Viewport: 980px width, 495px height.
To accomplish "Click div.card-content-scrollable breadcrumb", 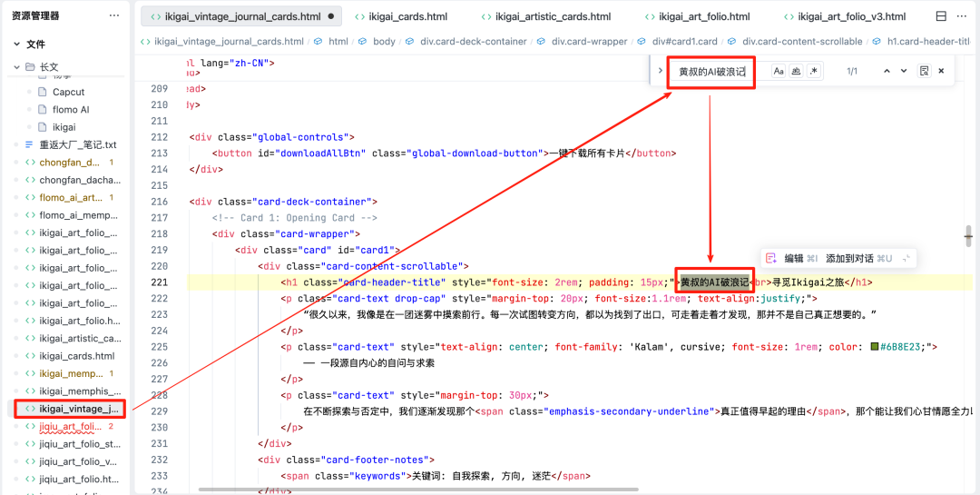I will (x=802, y=41).
